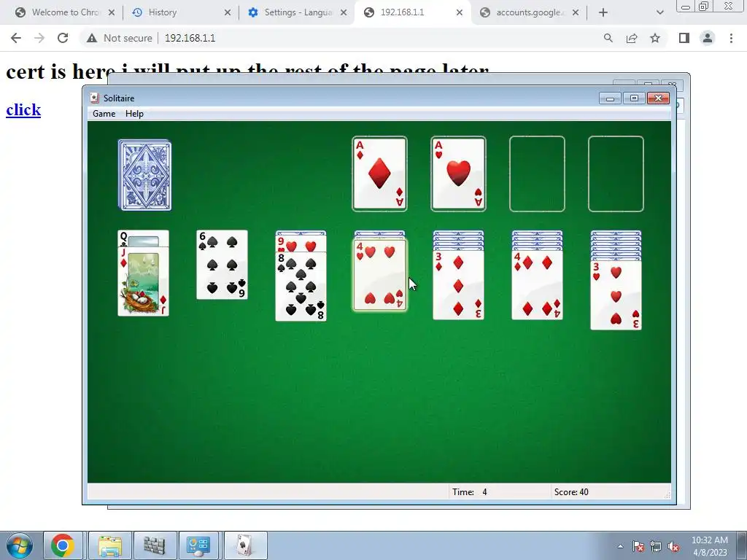Select the 8 of Spades card

point(301,287)
